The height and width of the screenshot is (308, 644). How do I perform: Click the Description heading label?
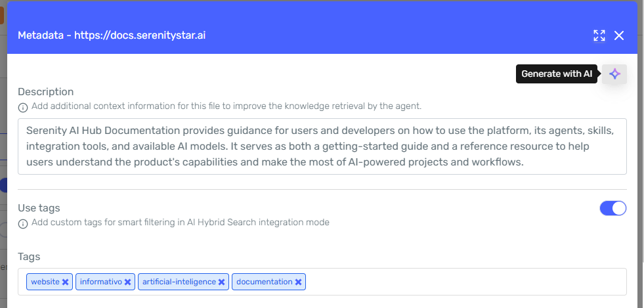pos(45,92)
